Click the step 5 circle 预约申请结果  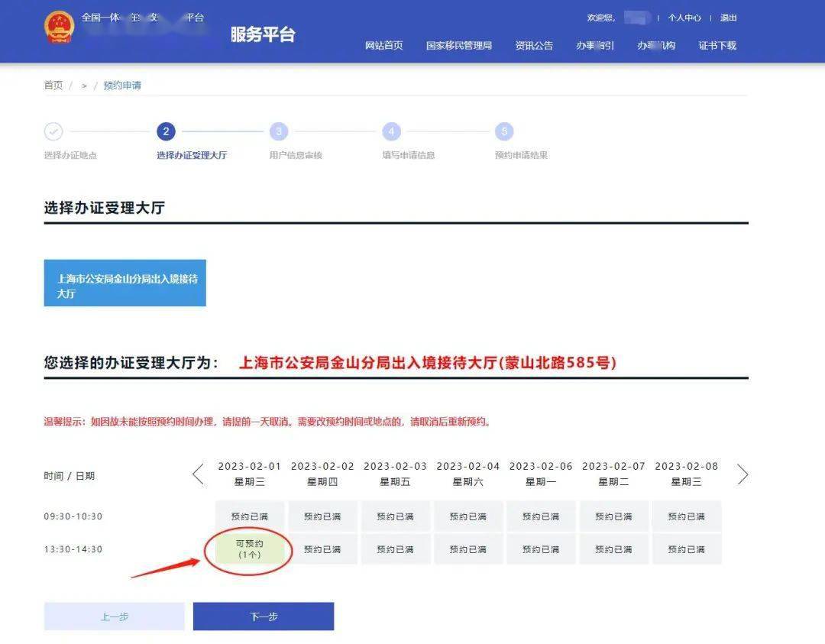(504, 131)
